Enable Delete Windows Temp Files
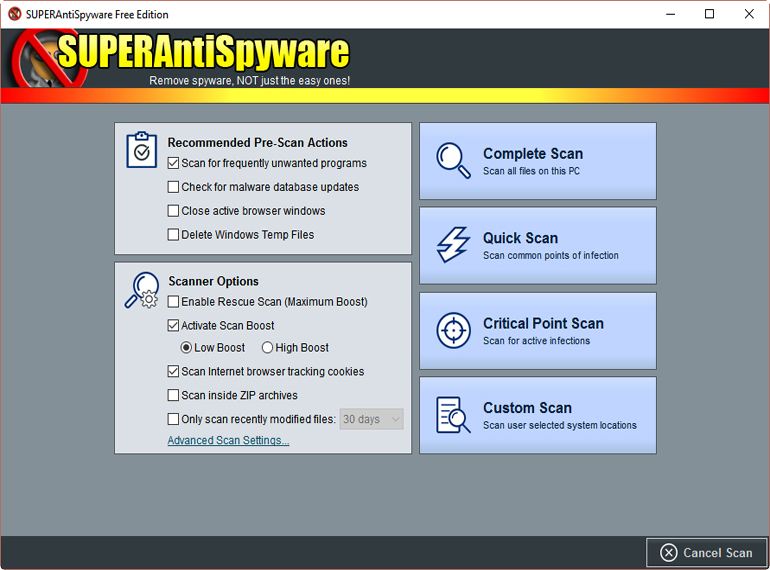Viewport: 770px width, 570px height. [x=173, y=235]
